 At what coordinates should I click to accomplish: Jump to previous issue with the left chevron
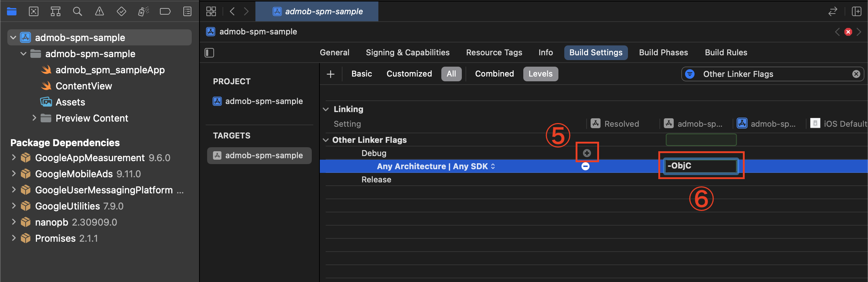tap(837, 32)
